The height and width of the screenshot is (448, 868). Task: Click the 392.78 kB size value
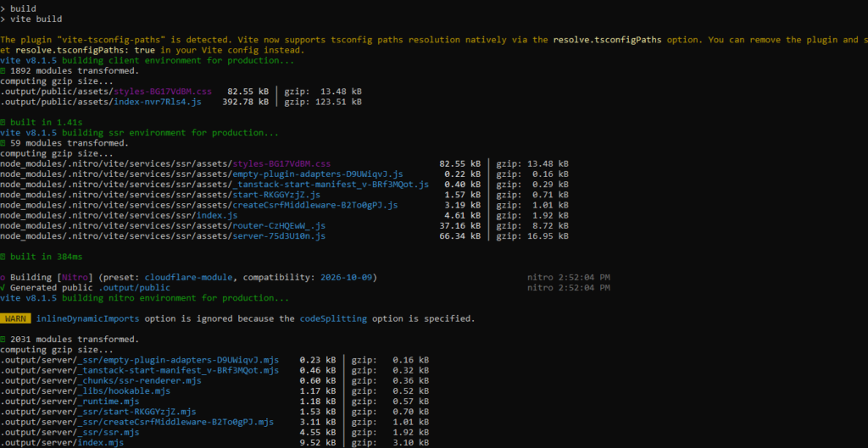tap(245, 102)
